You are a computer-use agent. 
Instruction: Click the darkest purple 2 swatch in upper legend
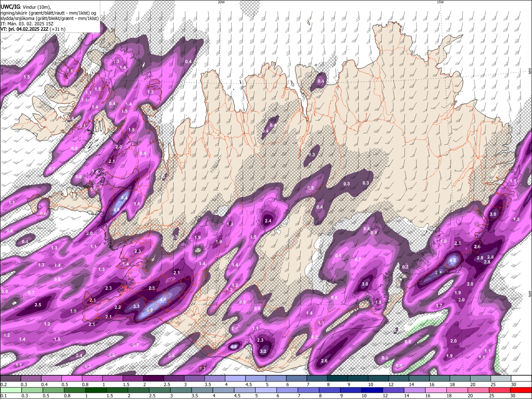coord(153,379)
